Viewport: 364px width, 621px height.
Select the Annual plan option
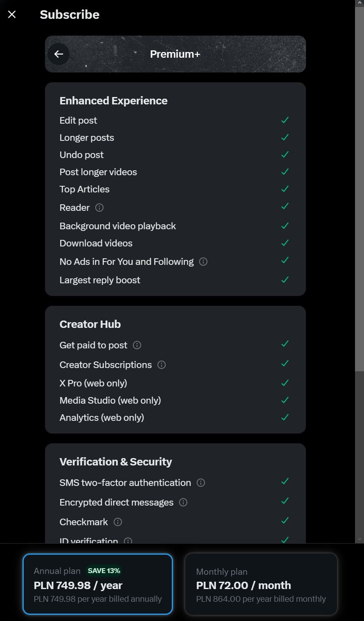[x=98, y=584]
